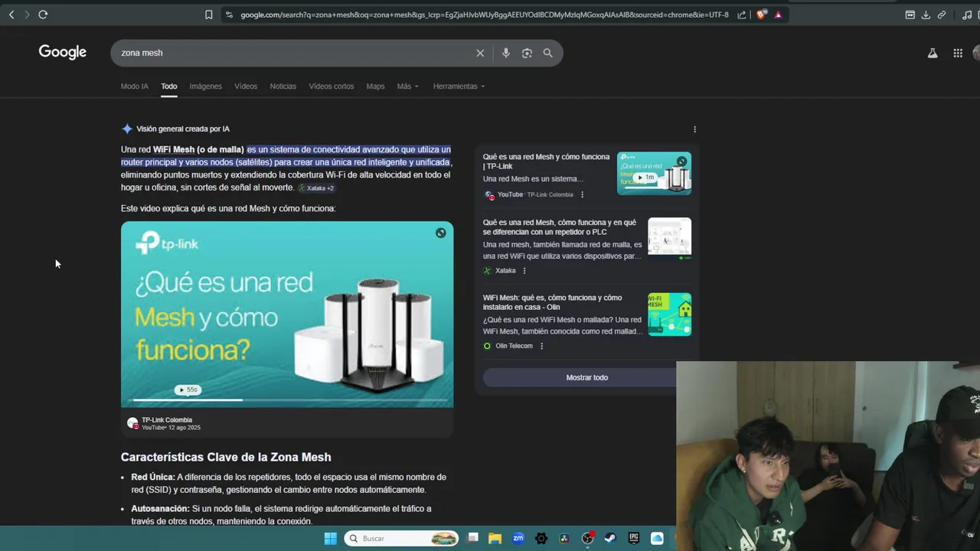
Task: Open Brave Shields lion icon
Action: 761,15
